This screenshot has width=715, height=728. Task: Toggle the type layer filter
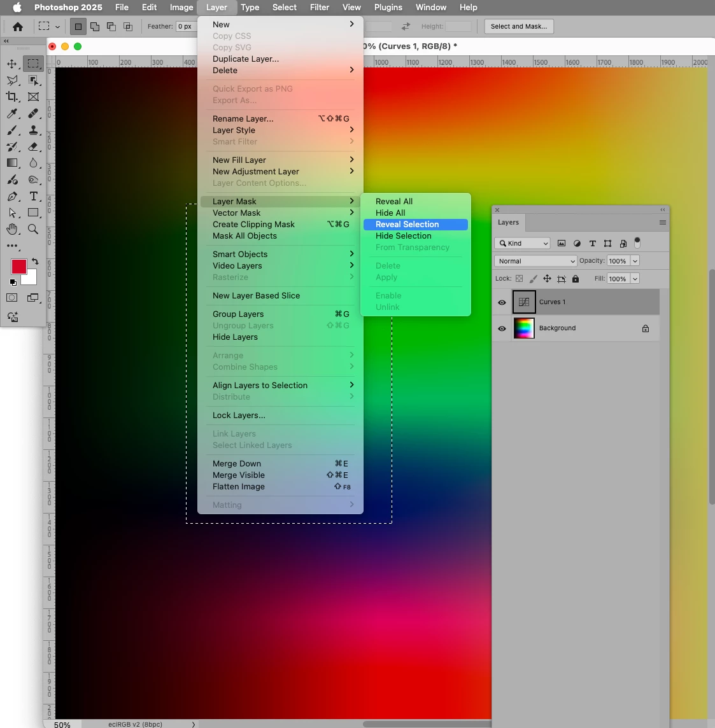[592, 243]
